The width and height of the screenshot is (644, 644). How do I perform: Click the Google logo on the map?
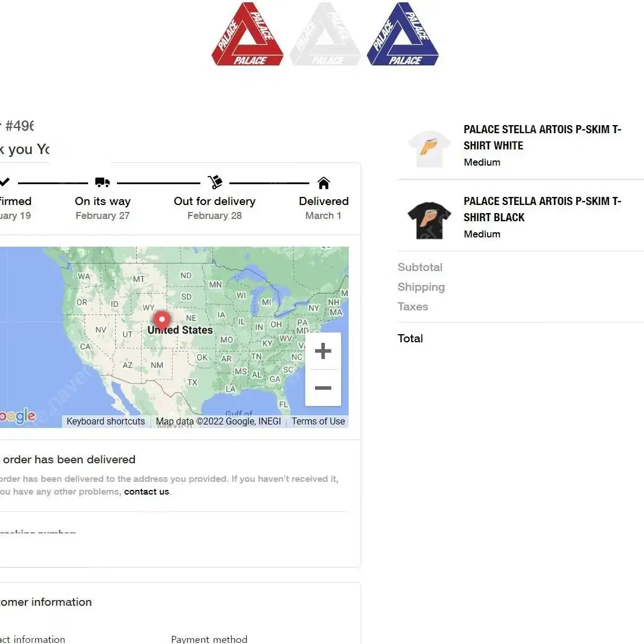[x=17, y=416]
